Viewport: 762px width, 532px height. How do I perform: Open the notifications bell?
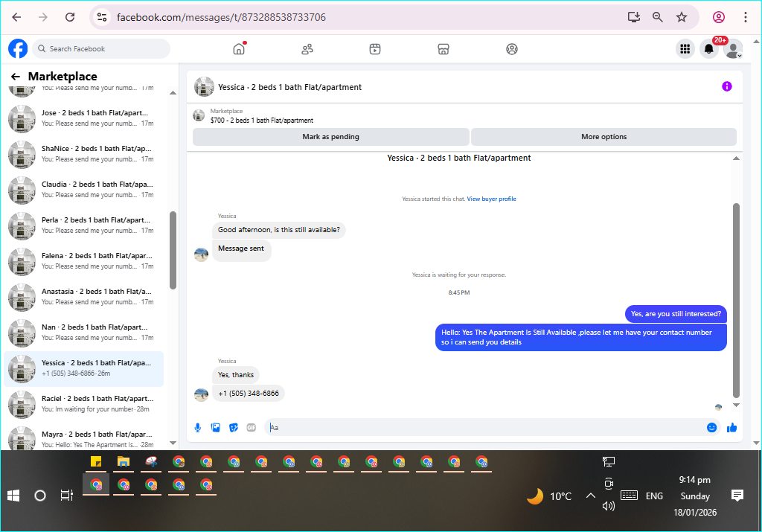(709, 48)
